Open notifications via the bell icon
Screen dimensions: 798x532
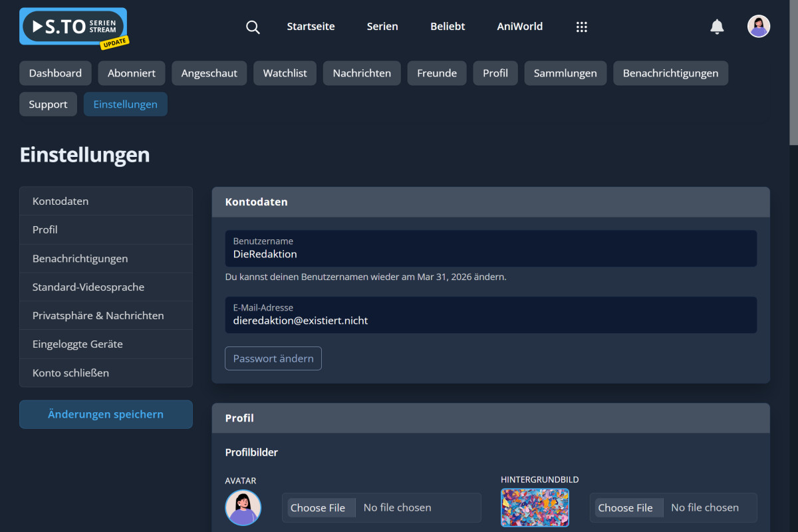717,27
